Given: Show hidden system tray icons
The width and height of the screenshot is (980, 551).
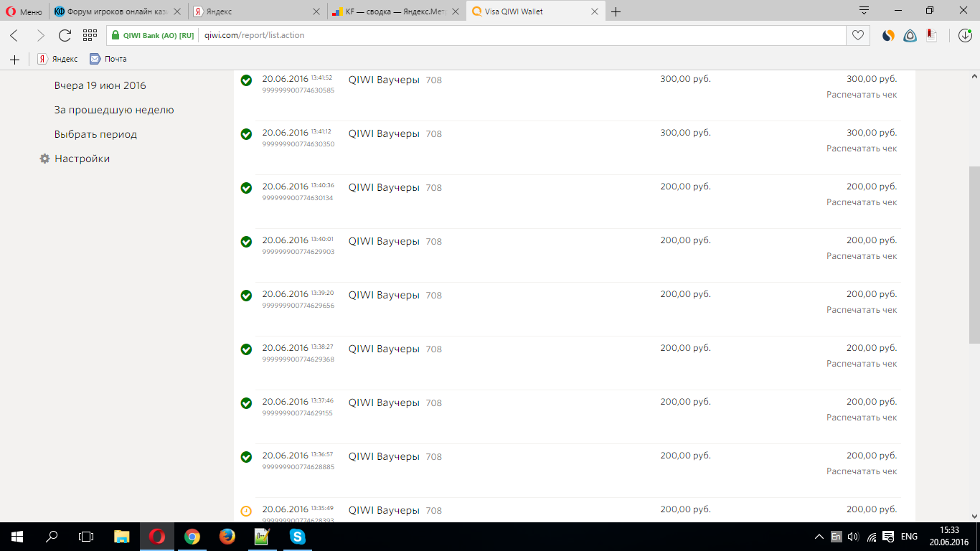Looking at the screenshot, I should click(819, 537).
